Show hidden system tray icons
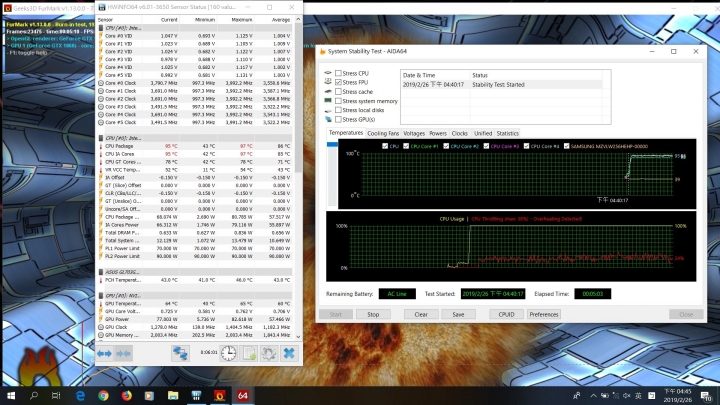The image size is (720, 405). (593, 395)
